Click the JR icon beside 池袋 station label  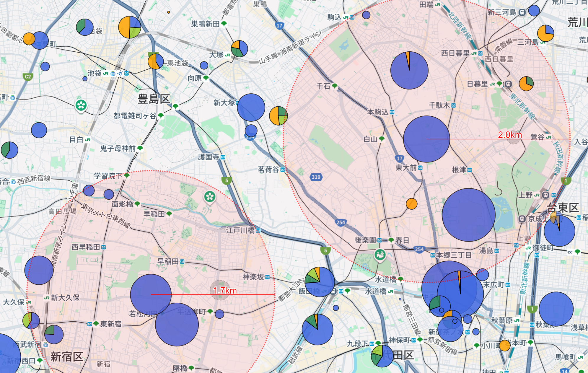[x=106, y=73]
